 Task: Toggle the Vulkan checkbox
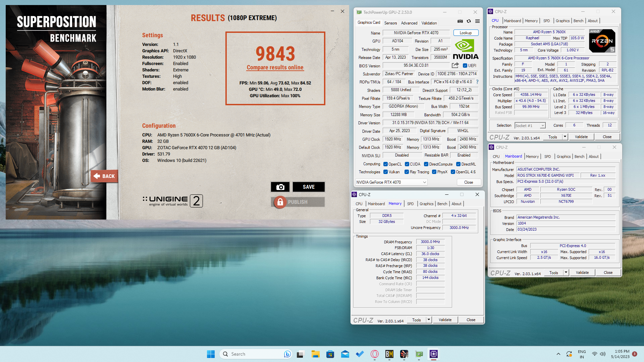coord(385,172)
